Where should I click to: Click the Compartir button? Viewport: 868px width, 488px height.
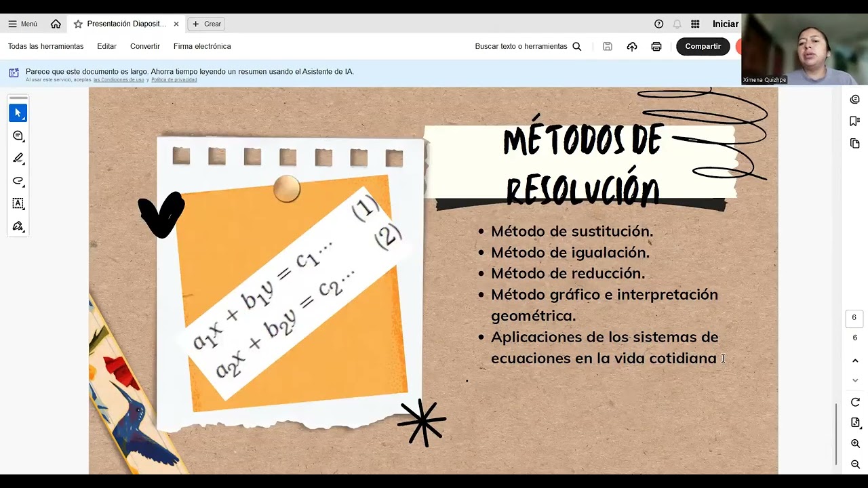[x=703, y=46]
